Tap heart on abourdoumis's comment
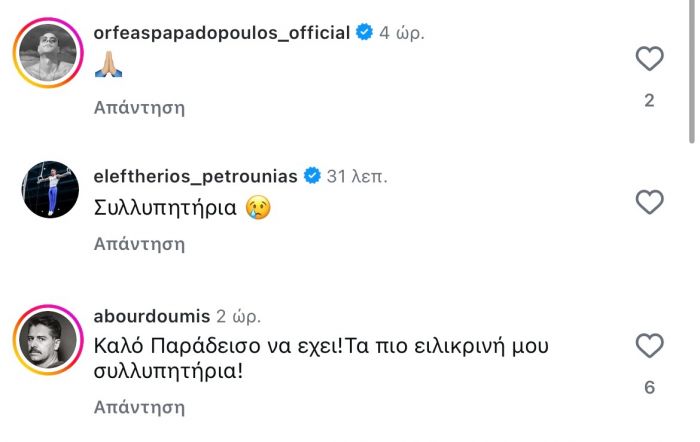 [x=650, y=346]
